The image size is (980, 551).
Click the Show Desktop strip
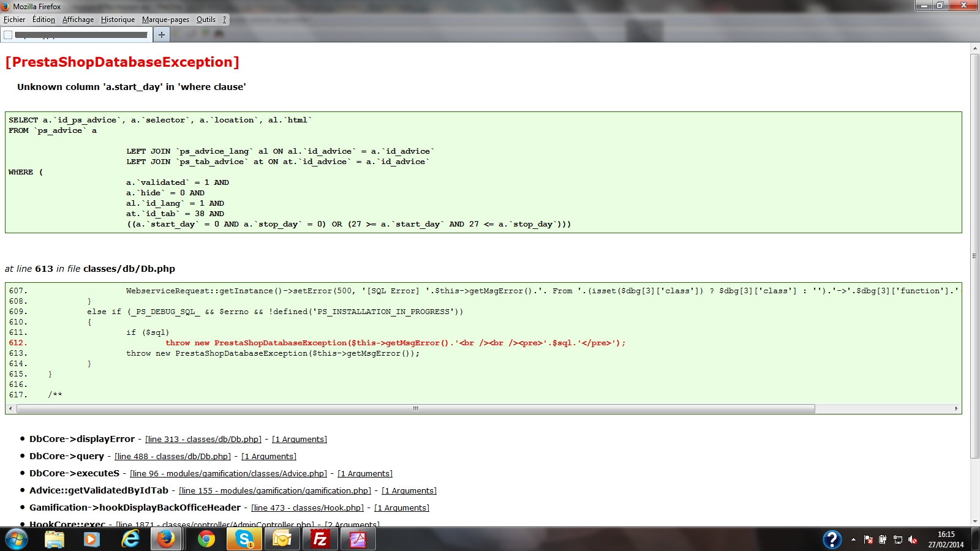click(x=975, y=539)
